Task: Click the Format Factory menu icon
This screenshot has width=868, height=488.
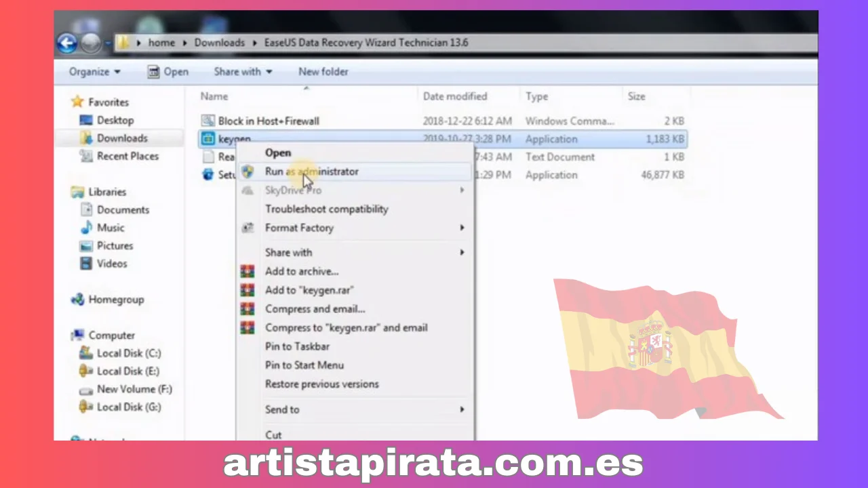Action: click(x=248, y=228)
